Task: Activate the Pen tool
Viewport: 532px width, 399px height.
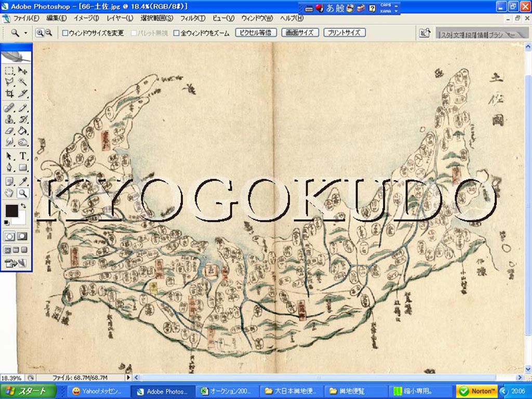Action: (x=9, y=167)
